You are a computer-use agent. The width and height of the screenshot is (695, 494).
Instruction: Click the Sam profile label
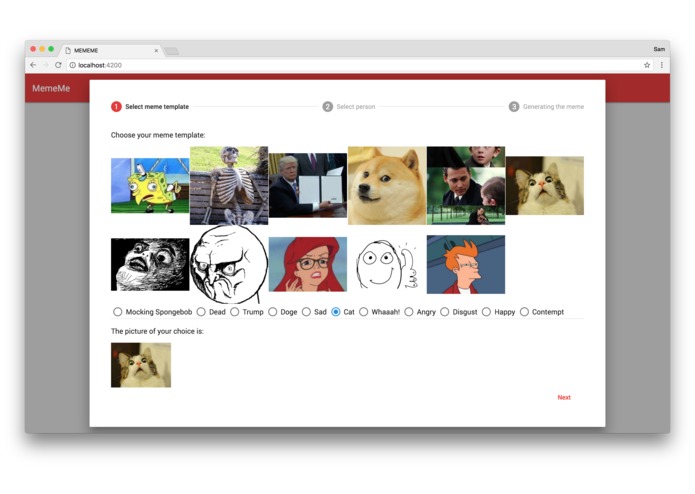(x=659, y=49)
